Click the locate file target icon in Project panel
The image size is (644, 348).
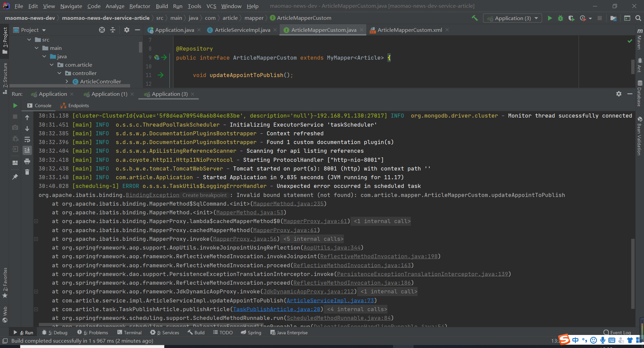(x=102, y=30)
